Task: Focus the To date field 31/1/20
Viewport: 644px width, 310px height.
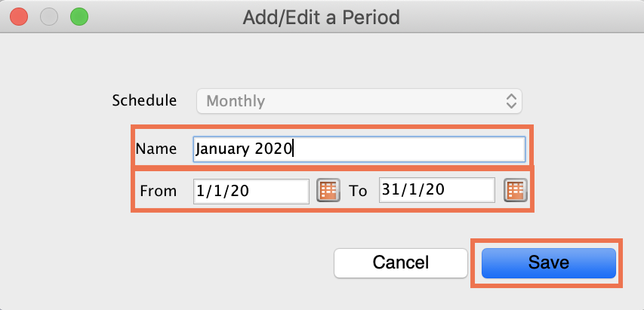Action: tap(436, 190)
